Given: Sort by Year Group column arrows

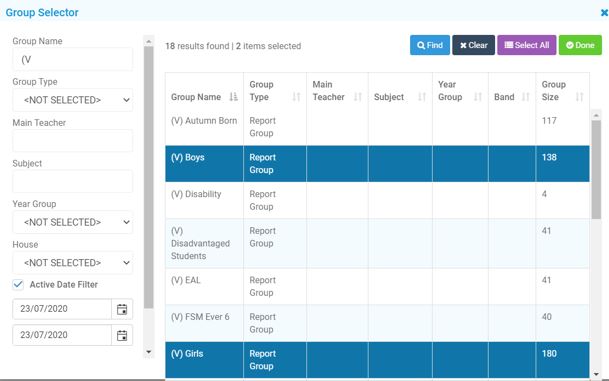Looking at the screenshot, I should [478, 97].
